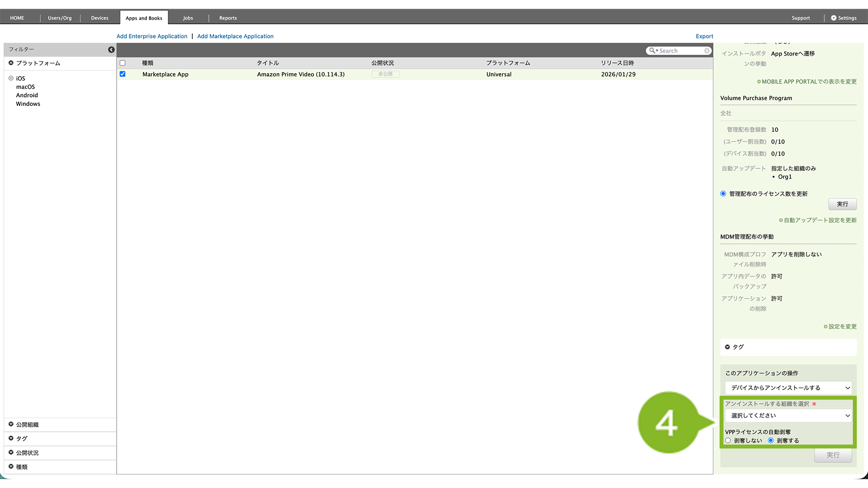The image size is (868, 488).
Task: Click the iOS expand circle icon
Action: (11, 78)
